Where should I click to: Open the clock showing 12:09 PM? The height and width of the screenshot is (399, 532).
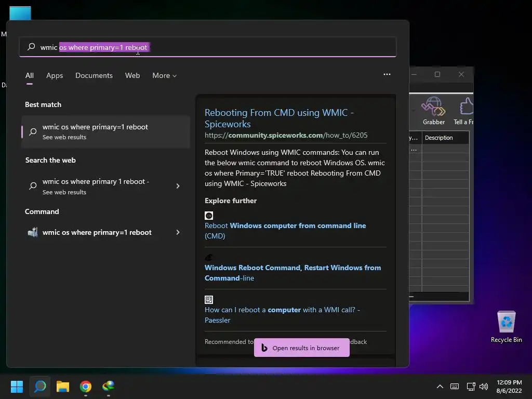(509, 387)
